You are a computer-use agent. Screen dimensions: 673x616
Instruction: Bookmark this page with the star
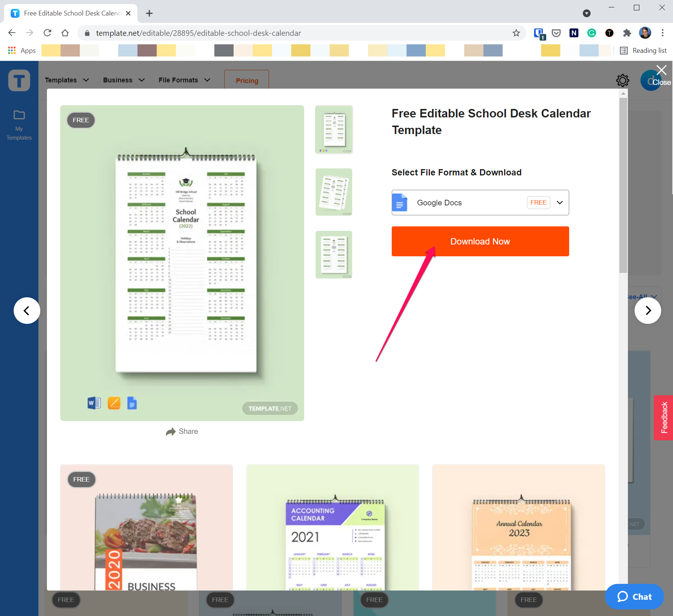pos(516,33)
